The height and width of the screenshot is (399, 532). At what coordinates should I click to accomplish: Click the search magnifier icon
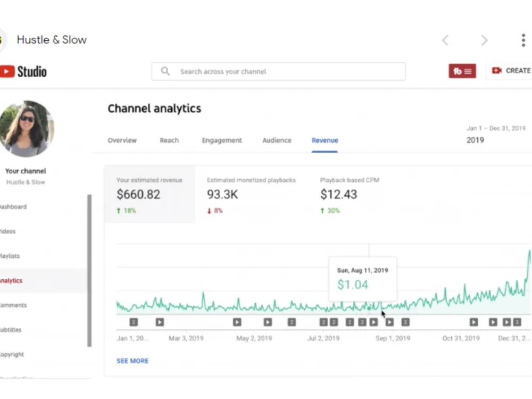click(165, 71)
